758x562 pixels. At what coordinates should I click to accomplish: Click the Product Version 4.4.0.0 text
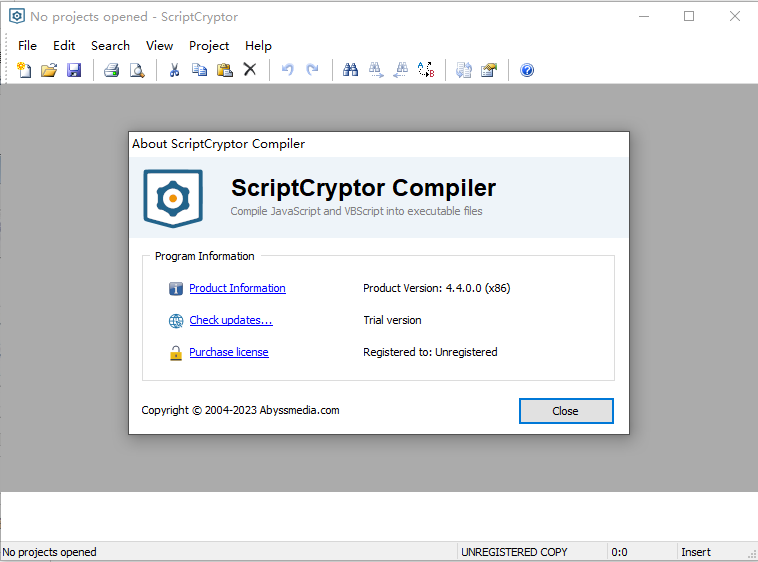click(x=437, y=288)
